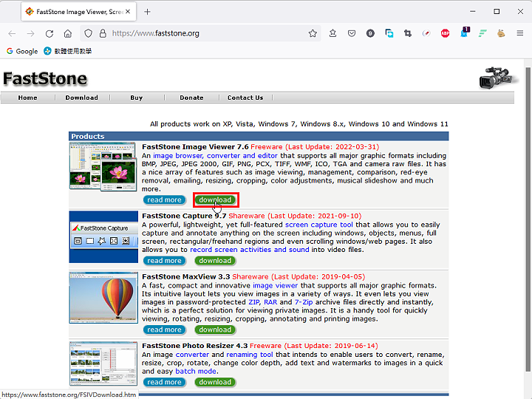Click the FastStone Capture toolbar thumbnail
This screenshot has width=532, height=399.
pyautogui.click(x=103, y=237)
